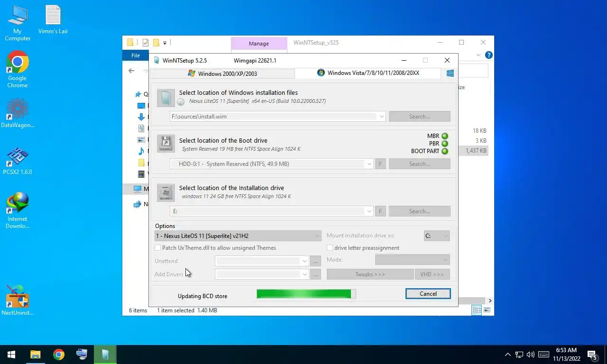Click the VHD >>> button
The height and width of the screenshot is (364, 607).
click(x=432, y=274)
